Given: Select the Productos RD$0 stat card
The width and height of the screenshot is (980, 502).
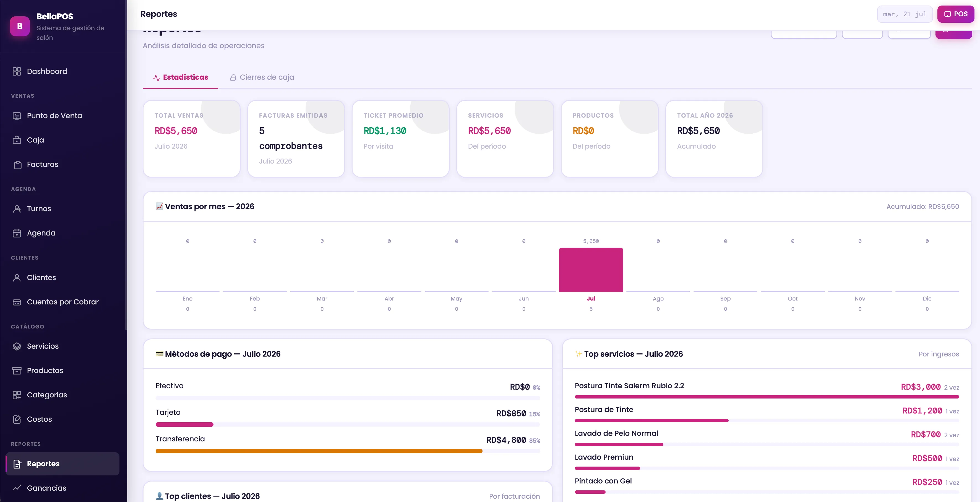Looking at the screenshot, I should click(610, 139).
